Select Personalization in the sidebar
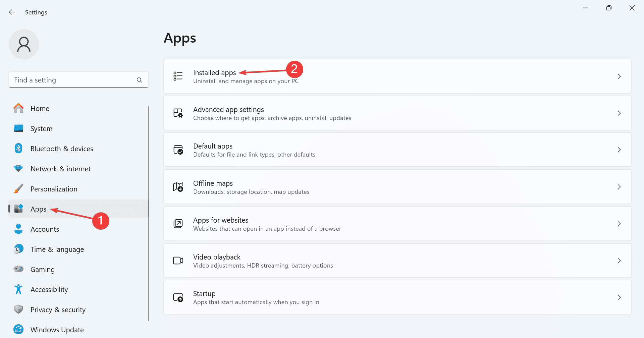This screenshot has height=338, width=644. 54,189
